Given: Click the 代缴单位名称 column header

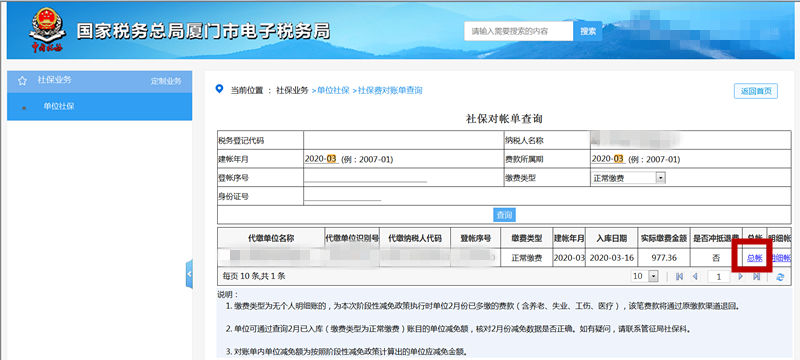Looking at the screenshot, I should [x=271, y=238].
